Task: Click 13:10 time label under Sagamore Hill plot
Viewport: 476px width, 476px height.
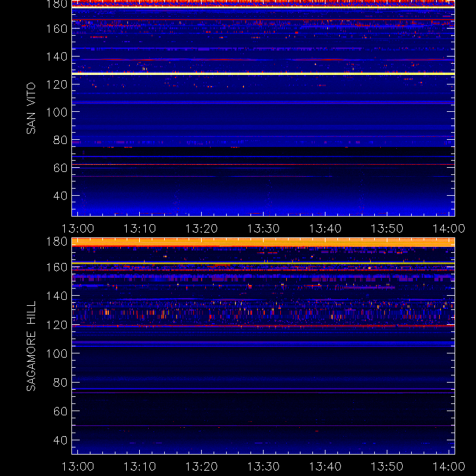Action: coord(140,466)
